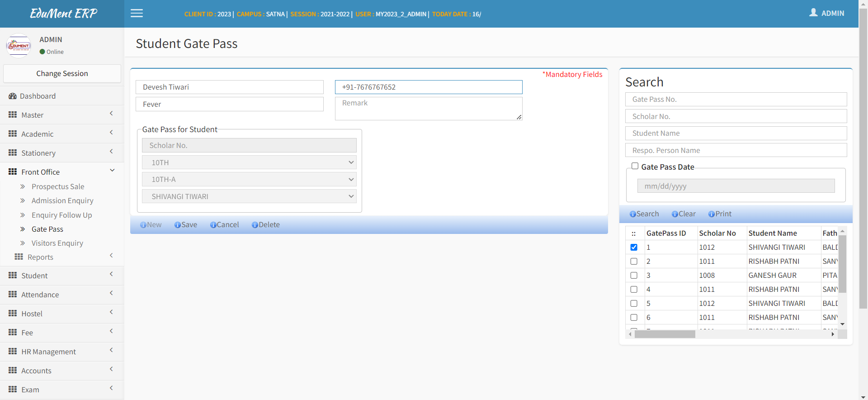Click the Print icon in search panel
868x400 pixels.
coord(711,214)
